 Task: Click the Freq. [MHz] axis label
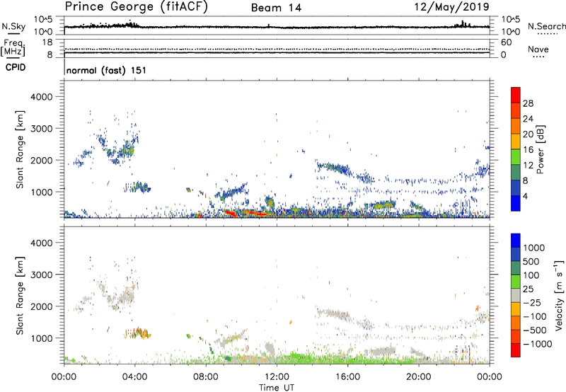(13, 48)
